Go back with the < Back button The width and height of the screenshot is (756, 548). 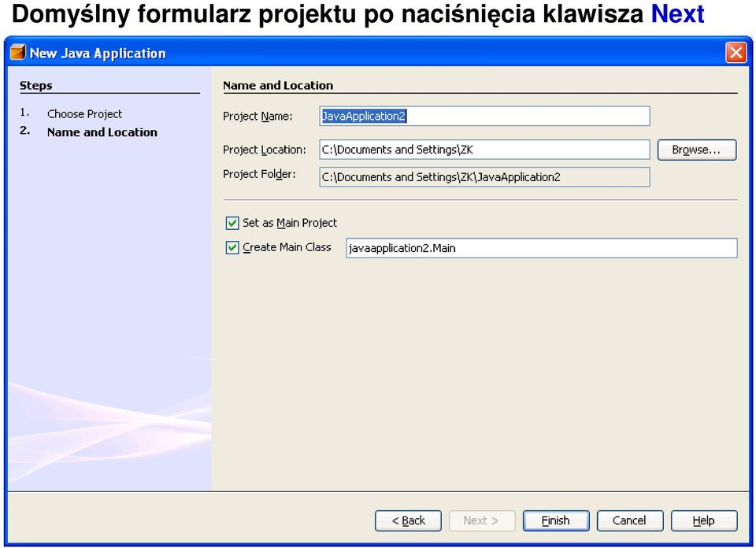408,520
